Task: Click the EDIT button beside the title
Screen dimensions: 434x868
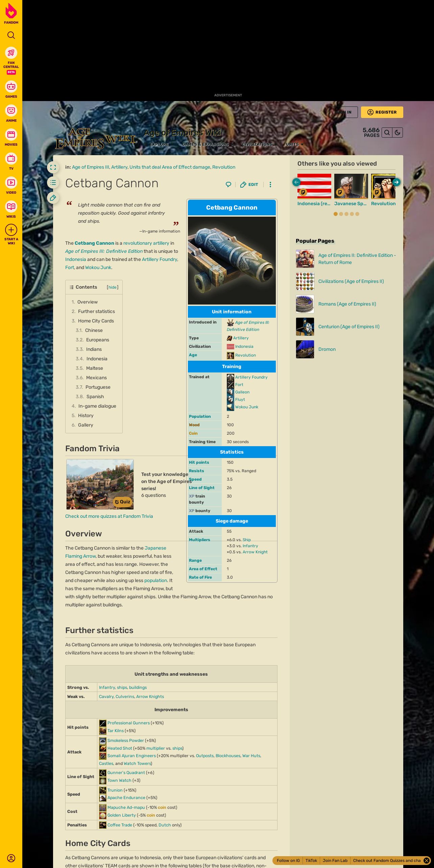Action: coord(249,185)
